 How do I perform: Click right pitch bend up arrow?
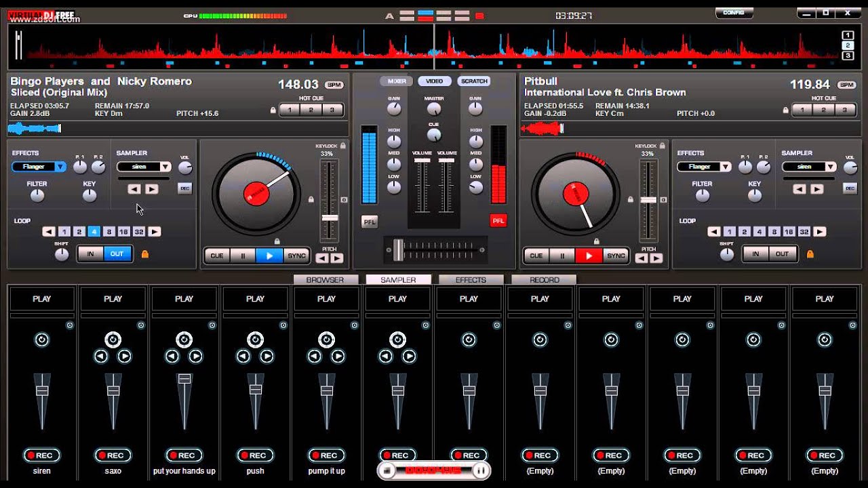tap(656, 258)
